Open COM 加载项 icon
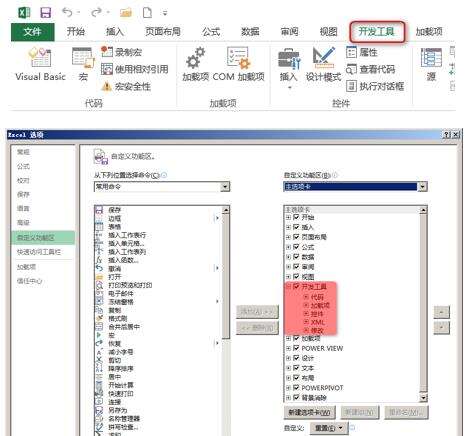The height and width of the screenshot is (436, 467). (238, 58)
